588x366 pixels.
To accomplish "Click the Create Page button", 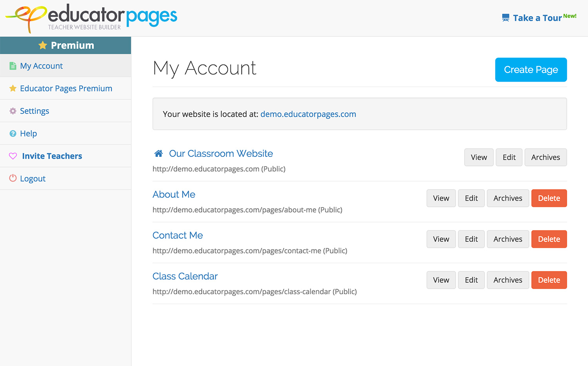I will [x=531, y=70].
